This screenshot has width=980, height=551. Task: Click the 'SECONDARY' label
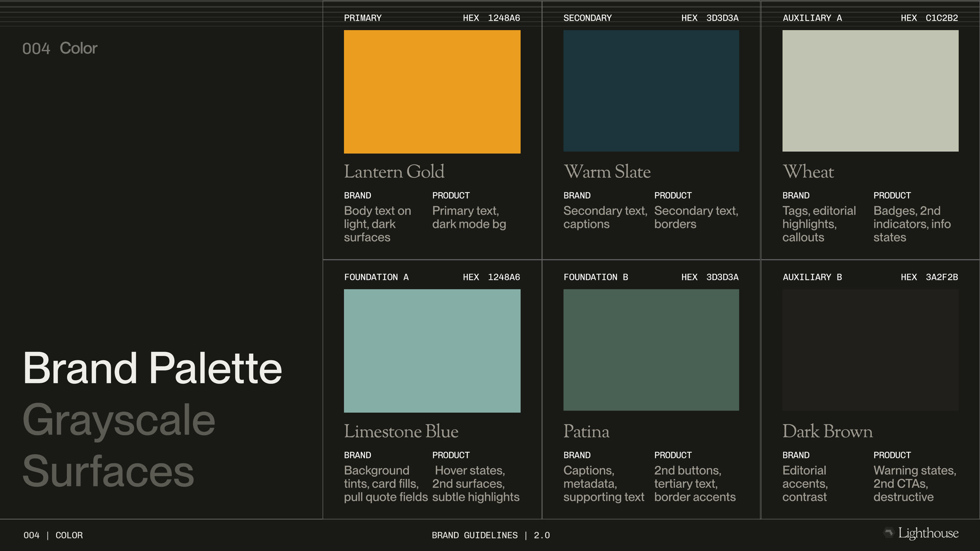588,18
